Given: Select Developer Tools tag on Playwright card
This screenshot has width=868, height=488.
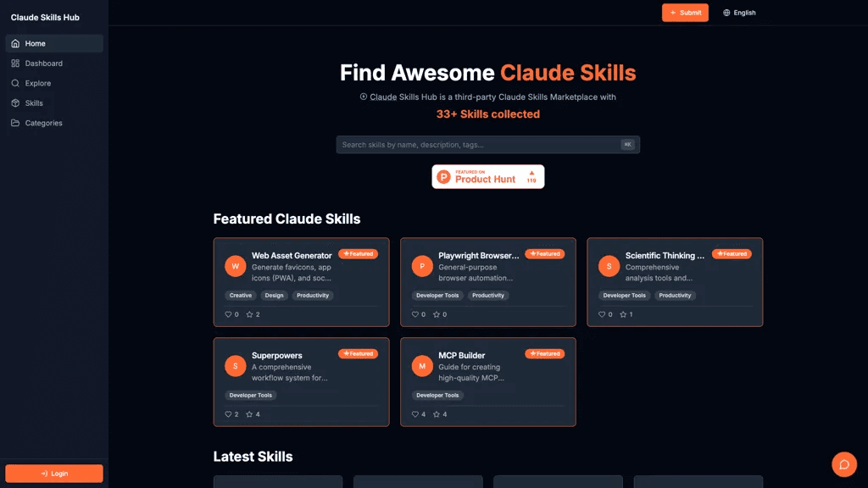Looking at the screenshot, I should [437, 296].
